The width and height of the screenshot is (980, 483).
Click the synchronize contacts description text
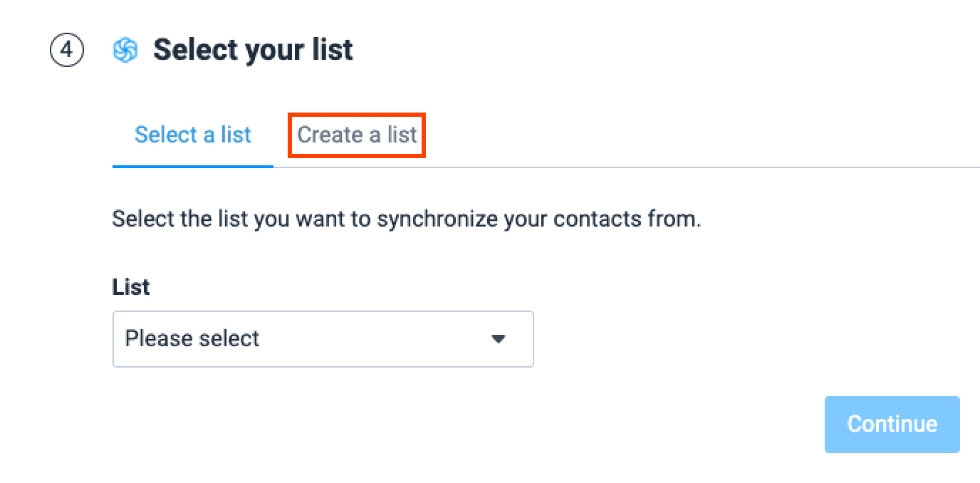406,219
